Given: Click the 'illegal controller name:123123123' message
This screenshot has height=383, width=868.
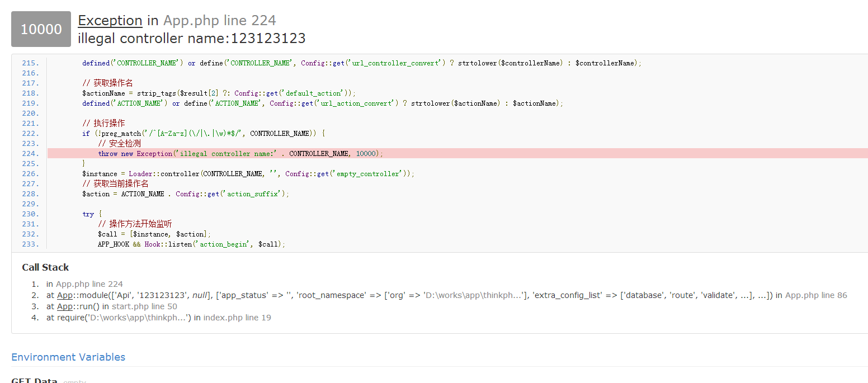Looking at the screenshot, I should click(x=191, y=39).
